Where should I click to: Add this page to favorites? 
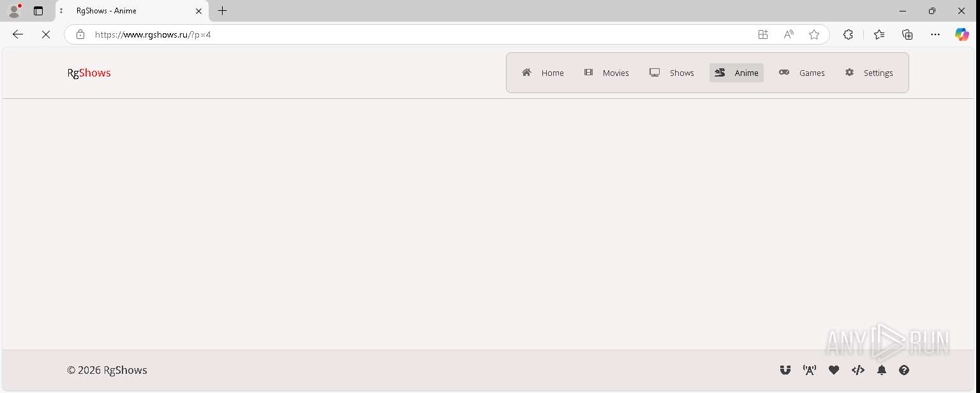[x=814, y=34]
